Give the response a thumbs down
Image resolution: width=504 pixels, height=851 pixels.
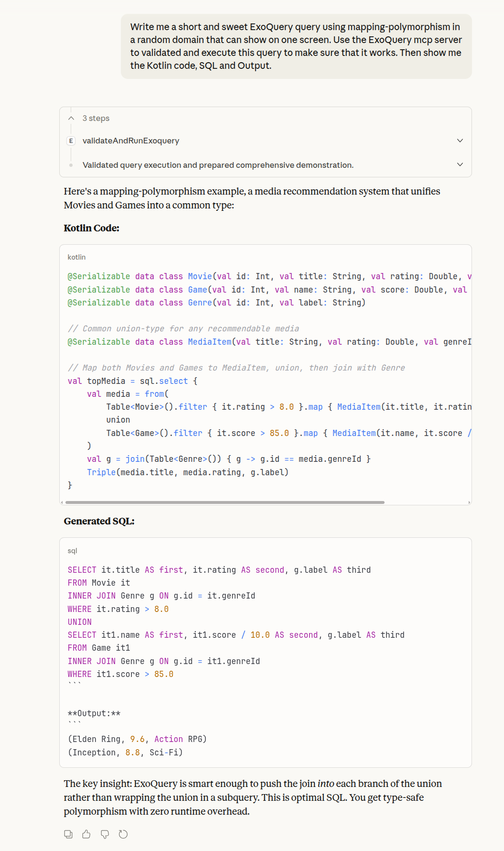coord(105,833)
